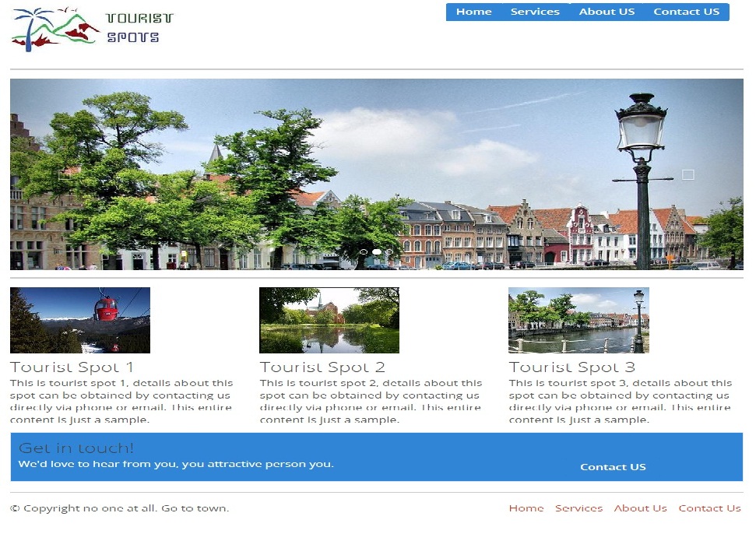Click the Services link in the footer

[579, 508]
